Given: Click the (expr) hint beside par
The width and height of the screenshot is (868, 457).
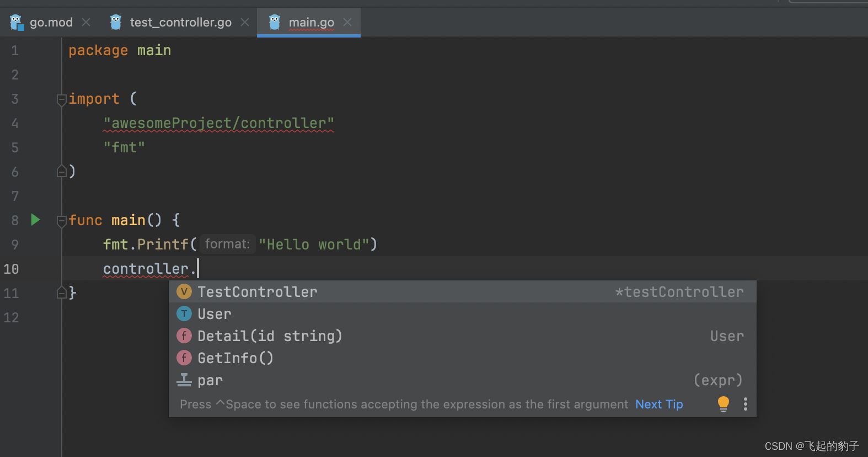Looking at the screenshot, I should (718, 380).
